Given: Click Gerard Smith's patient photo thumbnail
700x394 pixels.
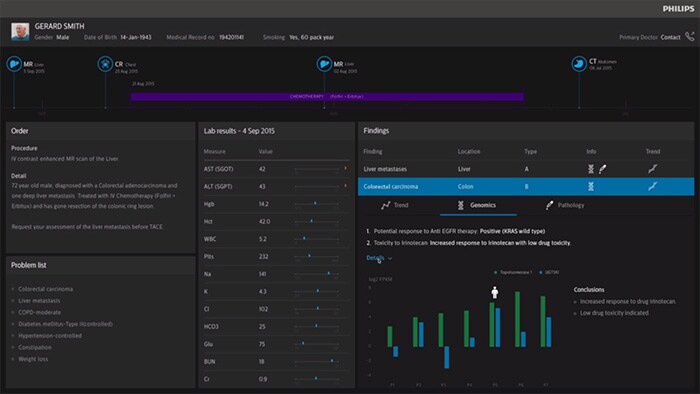Looking at the screenshot, I should [x=20, y=32].
